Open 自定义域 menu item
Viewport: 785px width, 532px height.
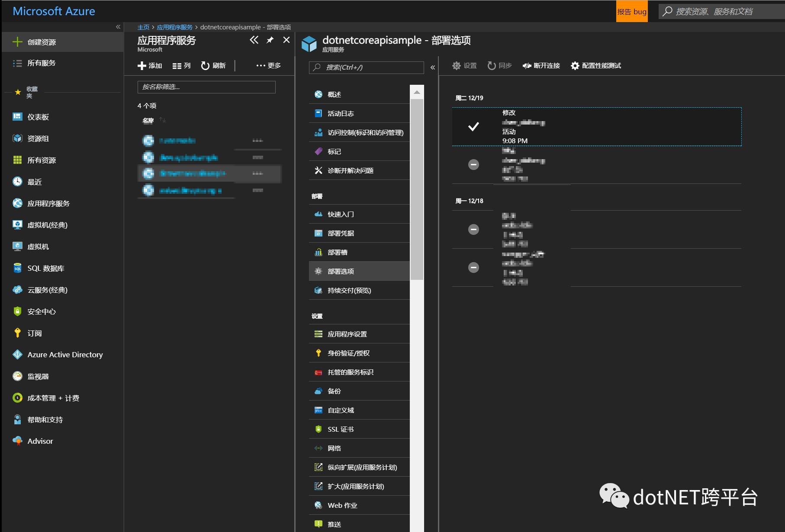(x=359, y=410)
